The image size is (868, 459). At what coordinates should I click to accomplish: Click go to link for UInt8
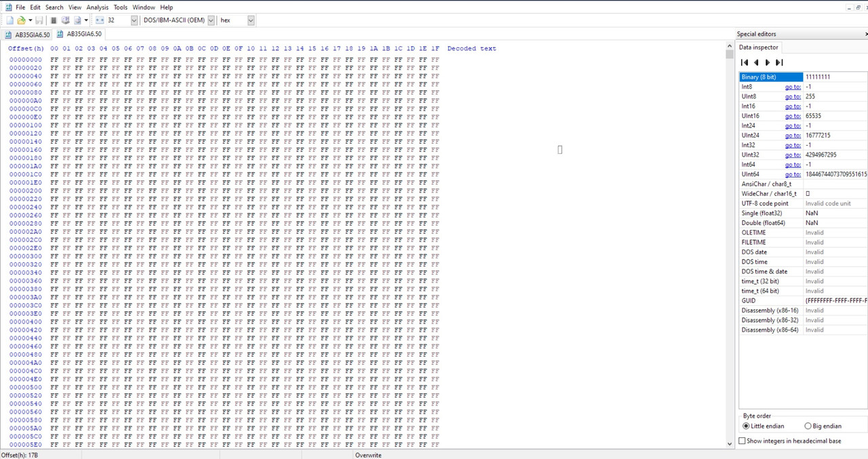(793, 96)
